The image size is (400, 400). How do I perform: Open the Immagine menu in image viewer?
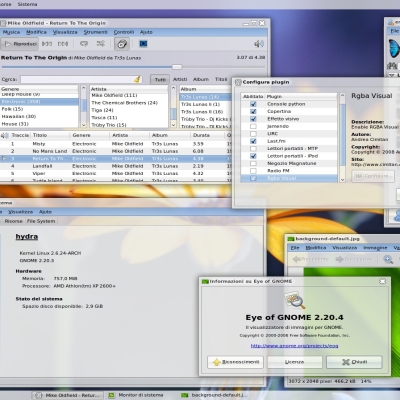tap(375, 248)
